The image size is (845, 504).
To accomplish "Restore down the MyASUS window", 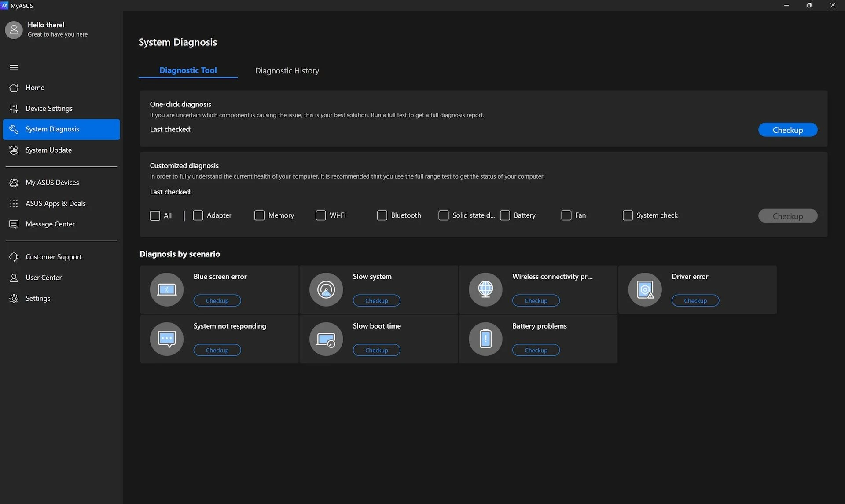I will click(x=809, y=5).
